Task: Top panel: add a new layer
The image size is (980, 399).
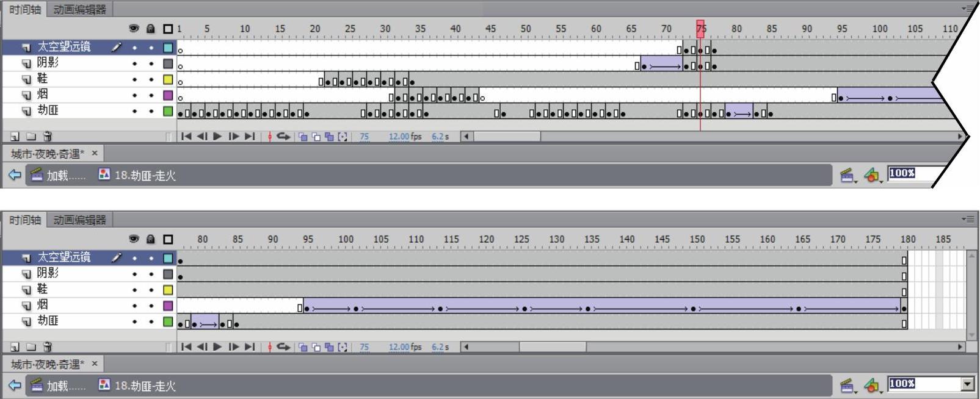Action: click(x=15, y=137)
